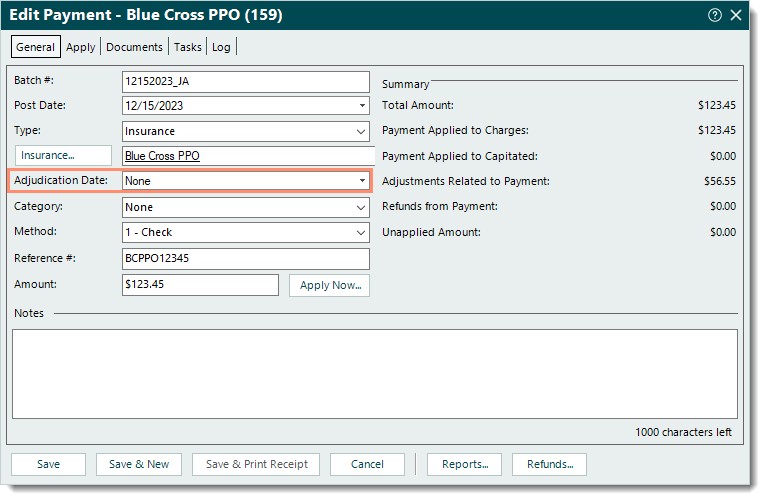The image size is (765, 500).
Task: Open the Blue Cross PPO link
Action: coord(162,156)
